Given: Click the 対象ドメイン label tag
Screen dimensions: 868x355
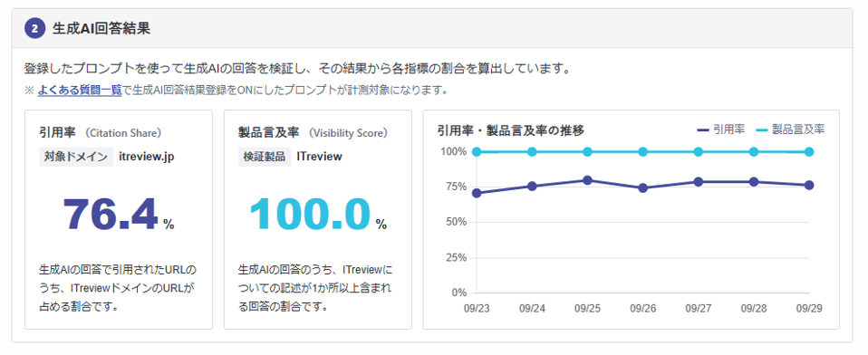Looking at the screenshot, I should point(76,157).
